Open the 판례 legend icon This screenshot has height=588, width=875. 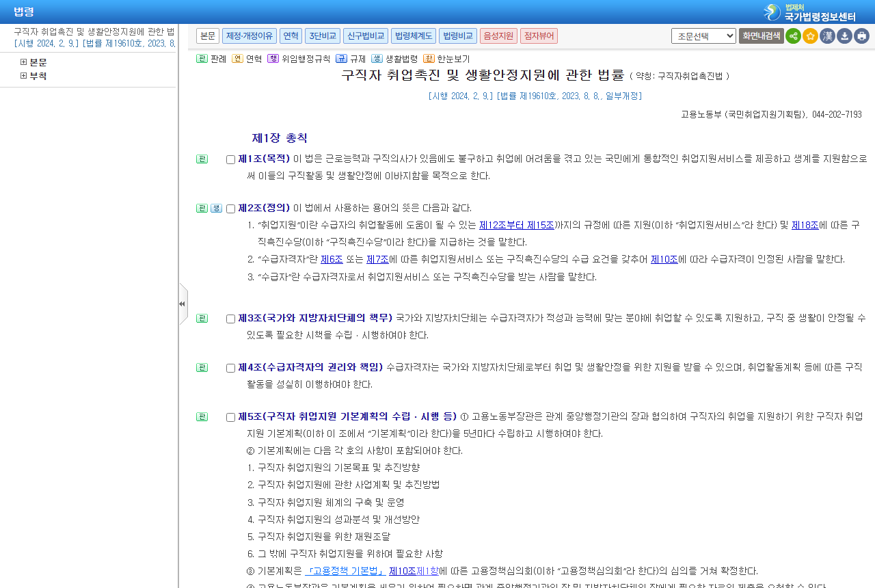click(202, 59)
